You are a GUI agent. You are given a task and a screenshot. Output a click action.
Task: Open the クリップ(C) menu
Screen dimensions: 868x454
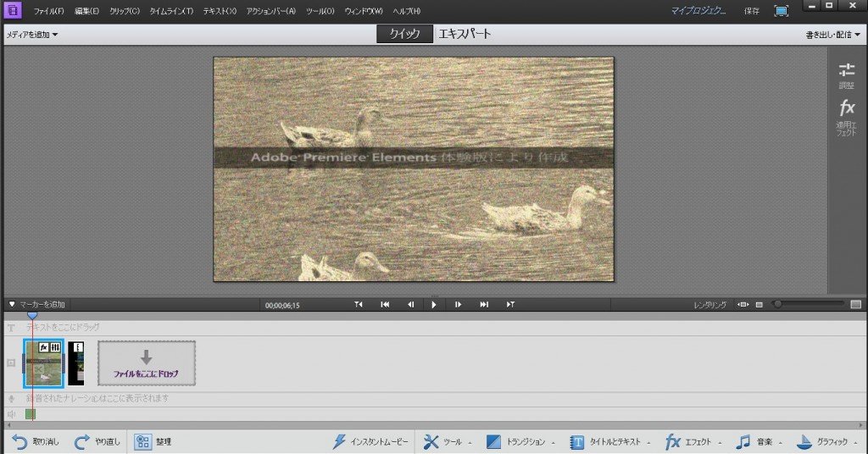tap(125, 11)
